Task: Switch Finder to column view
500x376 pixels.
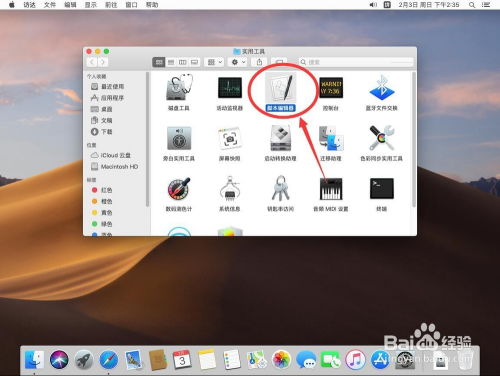Action: (183, 62)
